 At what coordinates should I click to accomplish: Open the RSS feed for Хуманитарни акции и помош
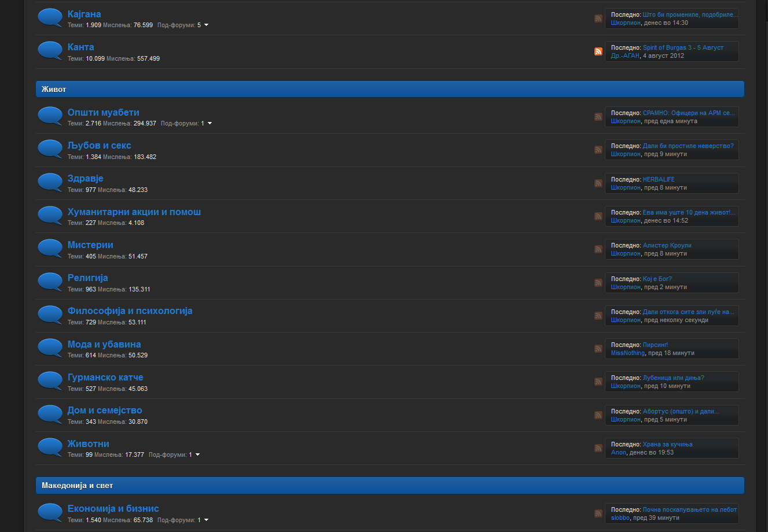click(x=598, y=216)
